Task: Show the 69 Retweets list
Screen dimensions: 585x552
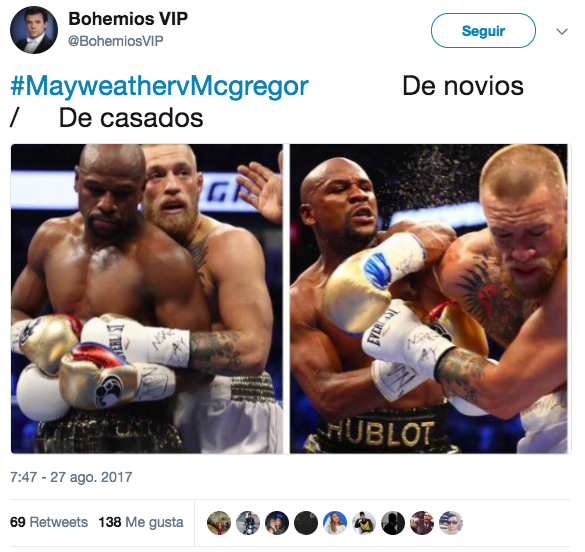Action: pyautogui.click(x=49, y=522)
